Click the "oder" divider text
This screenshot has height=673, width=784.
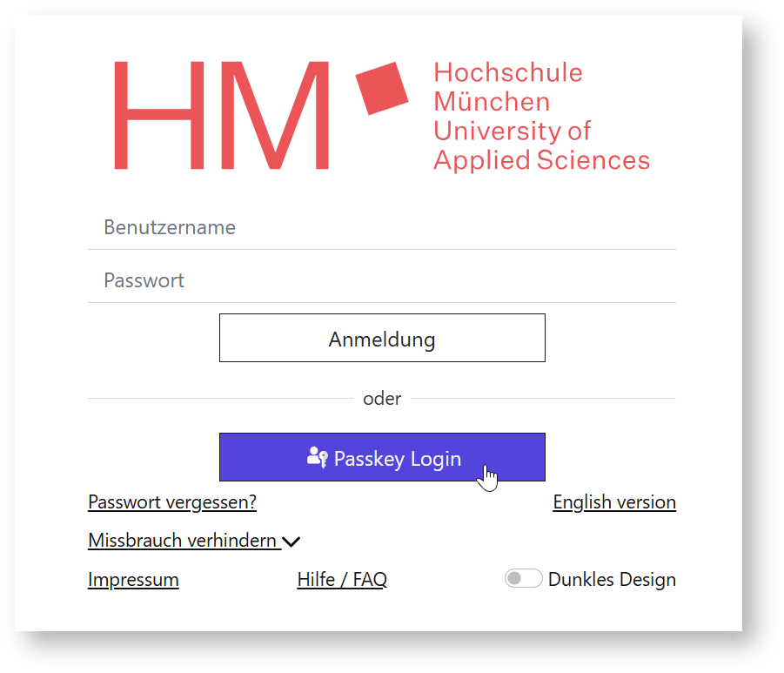(x=382, y=399)
